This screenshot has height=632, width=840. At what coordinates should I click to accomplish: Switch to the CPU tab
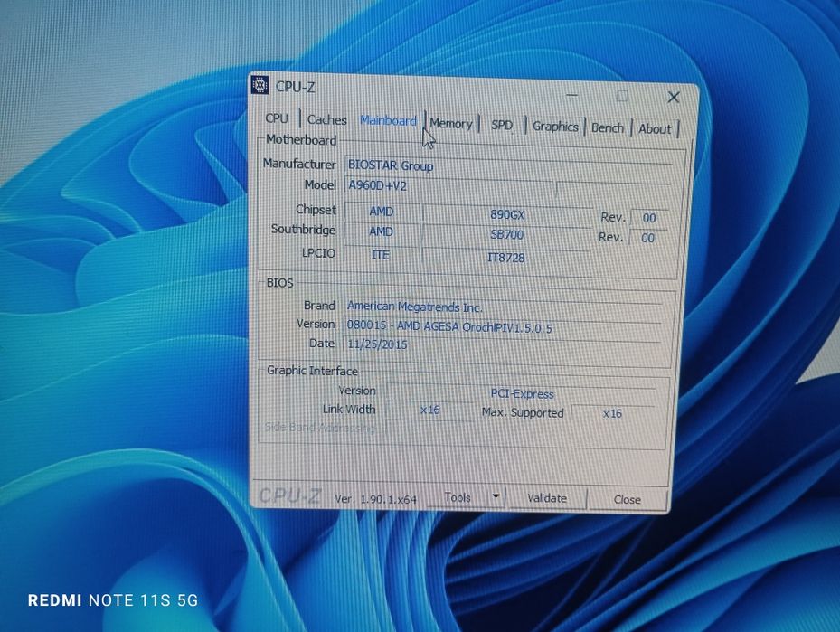(x=277, y=118)
